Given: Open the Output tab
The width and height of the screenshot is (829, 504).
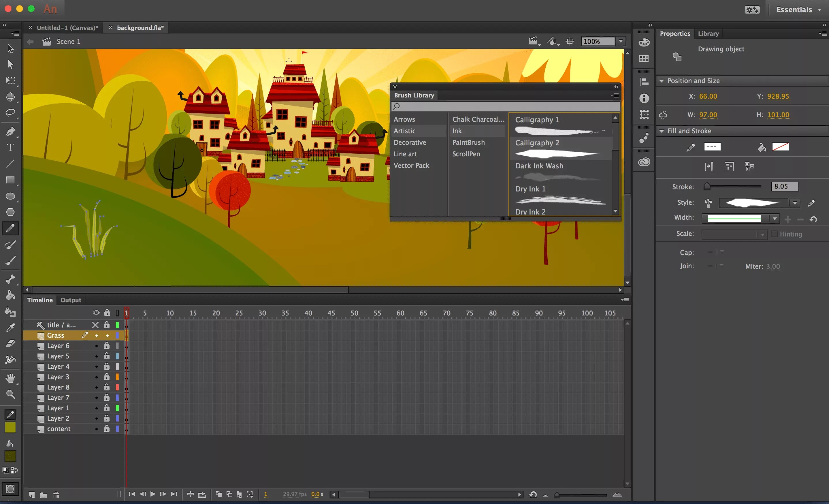Looking at the screenshot, I should pyautogui.click(x=71, y=300).
